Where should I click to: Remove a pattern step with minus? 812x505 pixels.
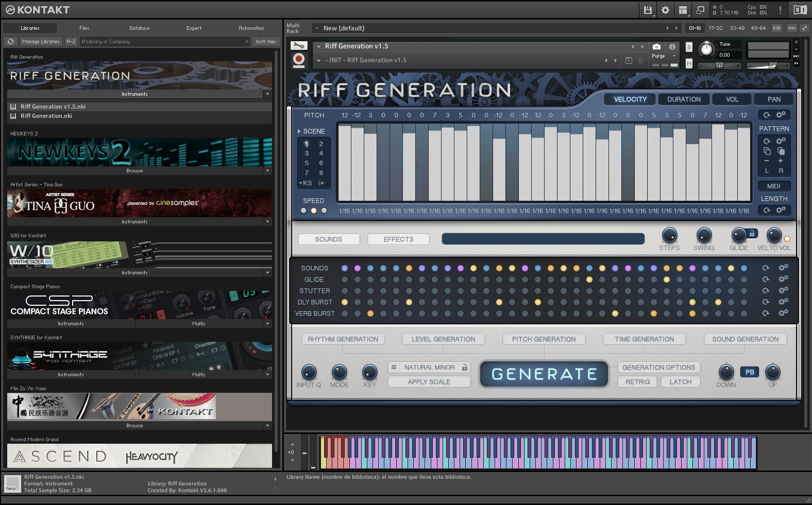click(x=767, y=161)
